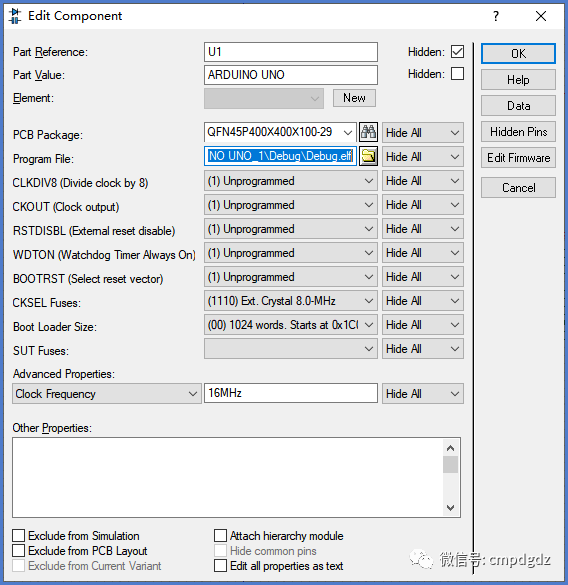Viewport: 568px width, 585px height.
Task: Open the empty SUT Fuses dropdown
Action: point(291,349)
